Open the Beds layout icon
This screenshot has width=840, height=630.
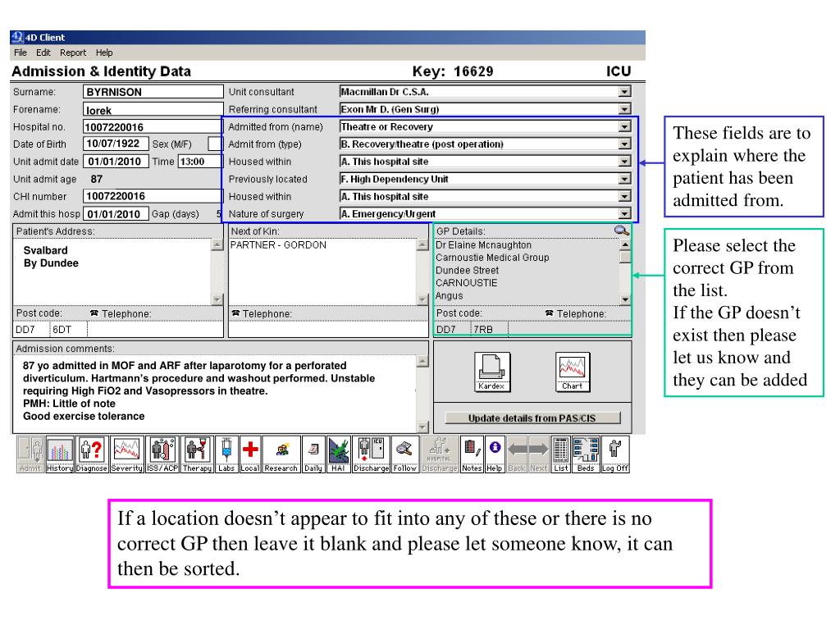586,454
